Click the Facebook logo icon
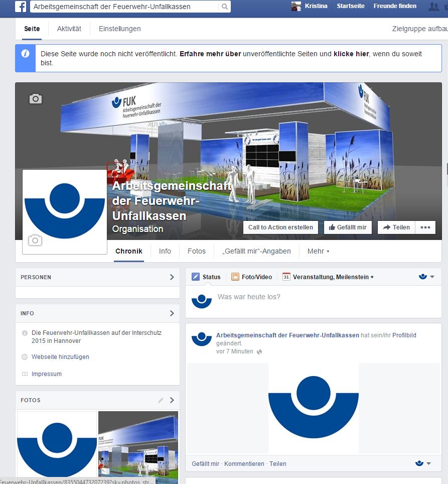Screen dimensions: 448x484 click(21, 7)
